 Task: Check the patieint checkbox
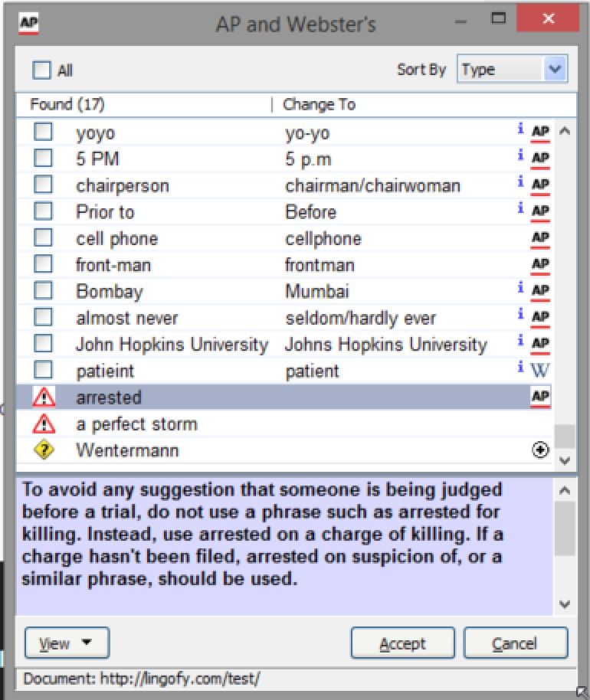point(43,370)
